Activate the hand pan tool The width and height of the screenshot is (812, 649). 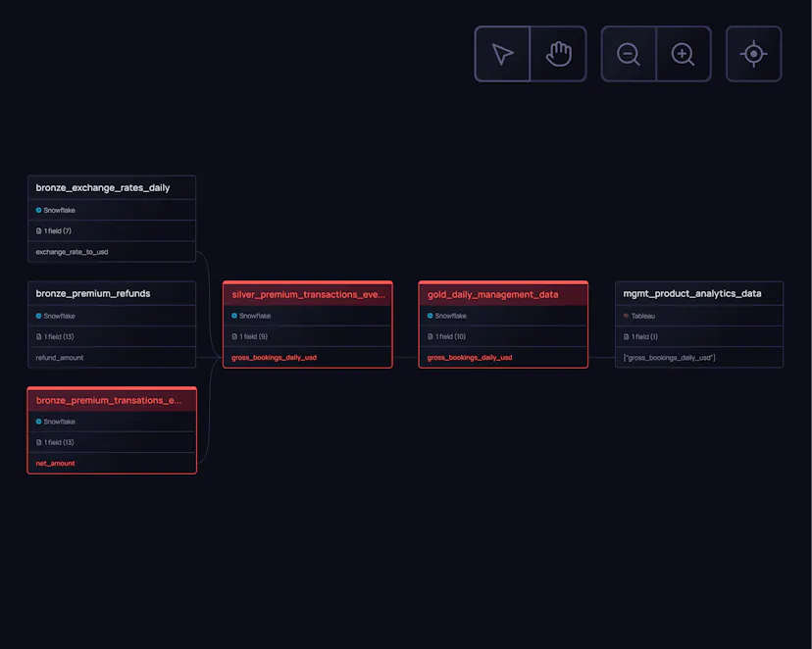click(x=558, y=54)
